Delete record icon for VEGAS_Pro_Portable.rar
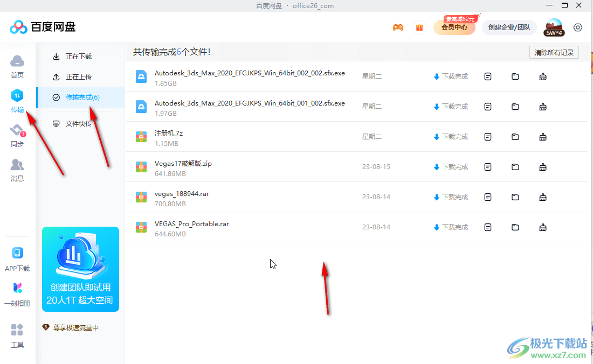This screenshot has width=593, height=364. point(543,227)
